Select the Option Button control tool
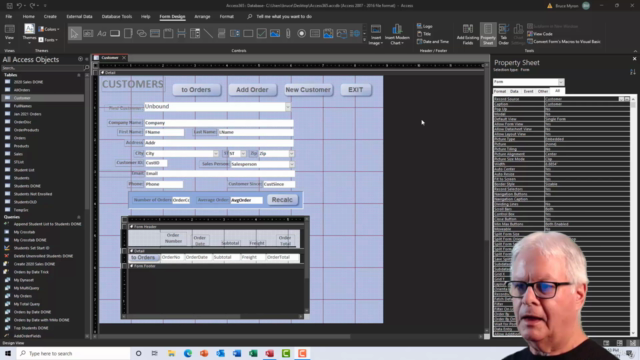The height and width of the screenshot is (360, 640). 302,33
